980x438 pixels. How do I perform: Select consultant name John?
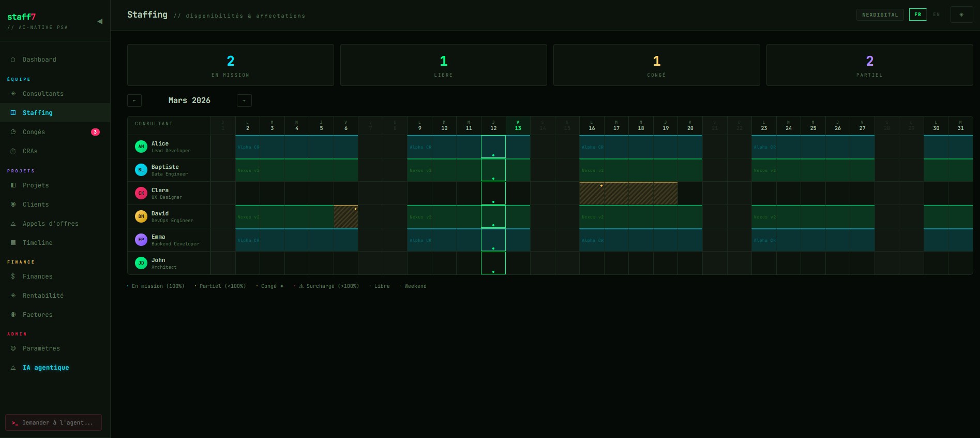click(158, 260)
